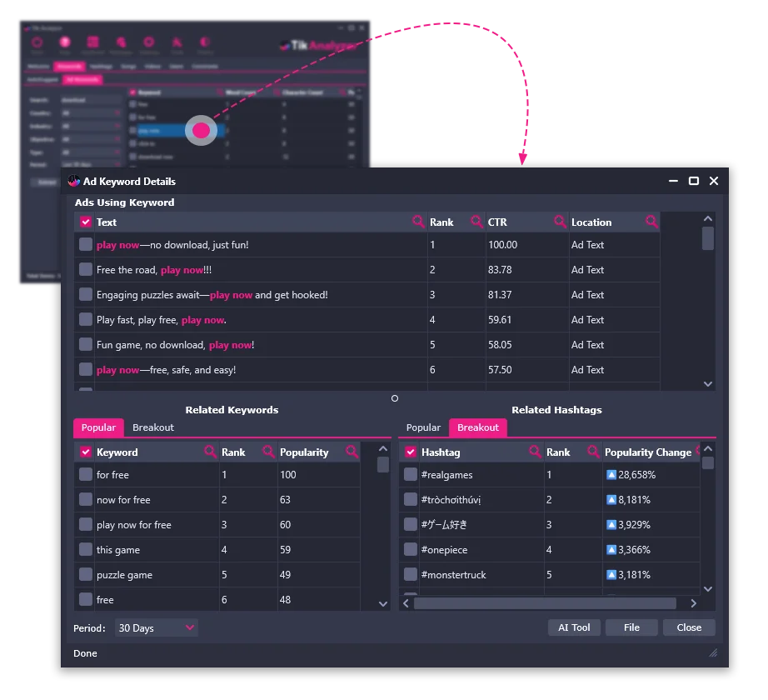Click the File button
The width and height of the screenshot is (768, 700).
(631, 627)
